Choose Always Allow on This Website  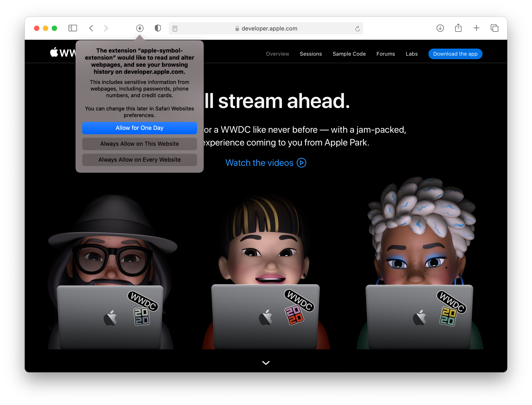pos(139,144)
